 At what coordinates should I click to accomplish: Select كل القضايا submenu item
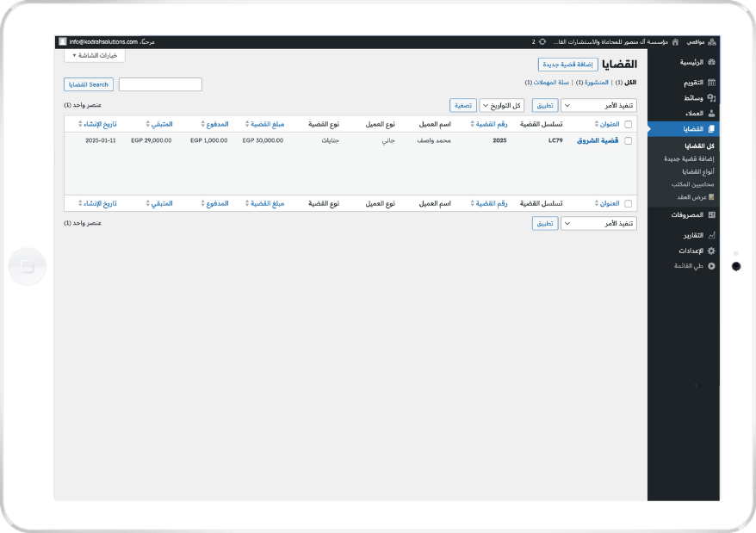(699, 146)
